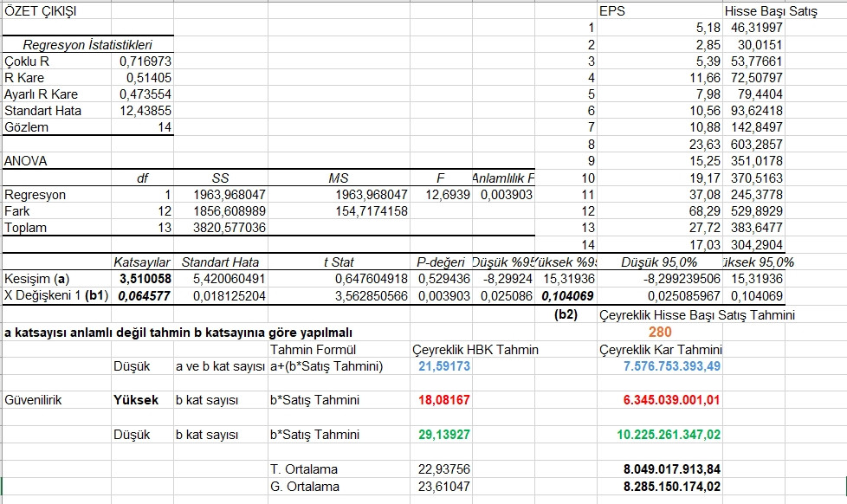Viewport: 847px width, 504px height.
Task: Select the 'ANOVA' label cell
Action: (25, 161)
